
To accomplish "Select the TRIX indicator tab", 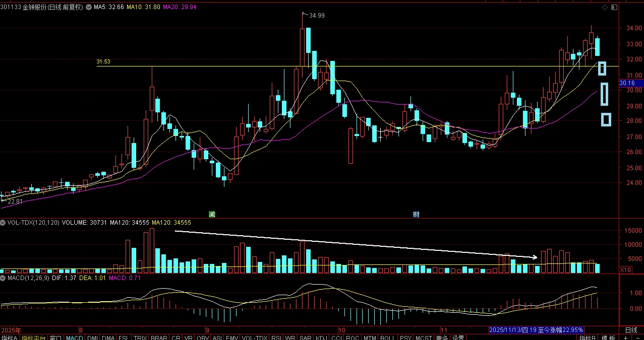I will pos(140,338).
